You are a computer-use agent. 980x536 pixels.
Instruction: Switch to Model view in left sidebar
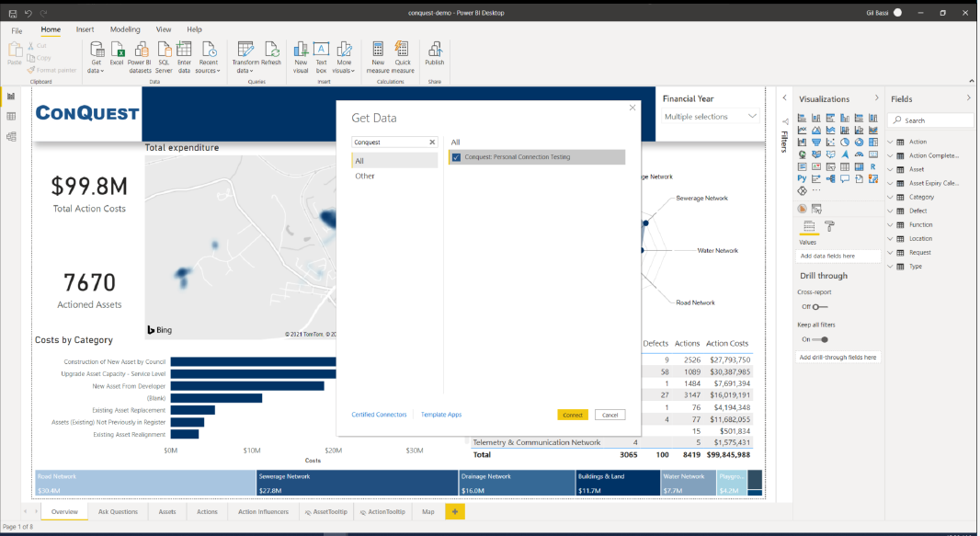point(11,137)
